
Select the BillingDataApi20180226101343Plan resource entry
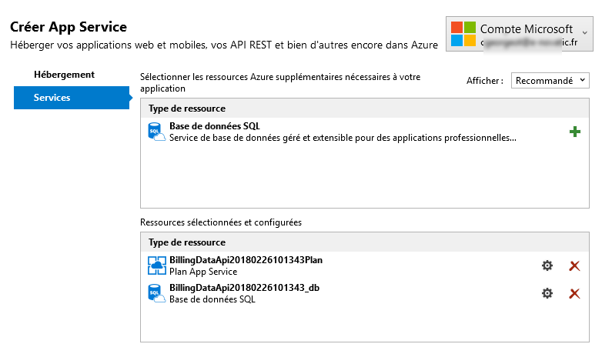(x=365, y=265)
